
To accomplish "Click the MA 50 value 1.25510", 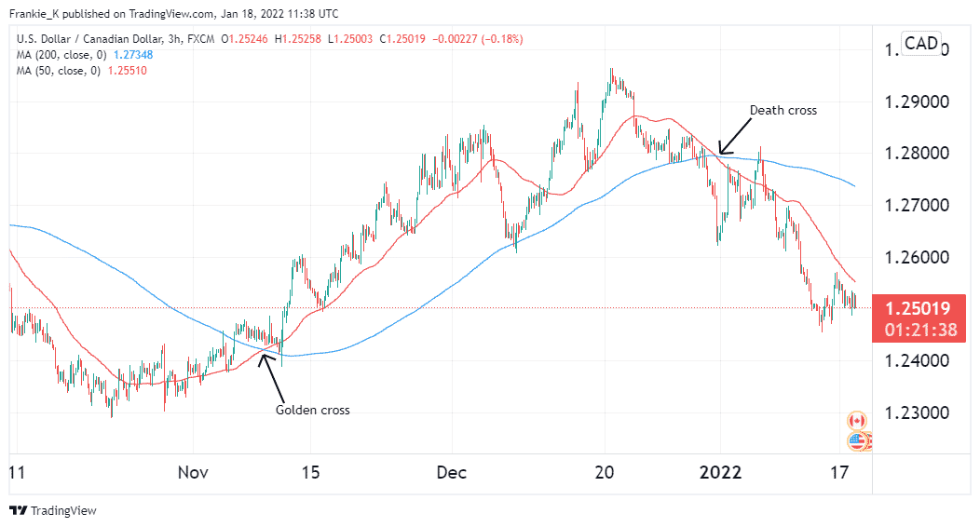I will click(128, 71).
